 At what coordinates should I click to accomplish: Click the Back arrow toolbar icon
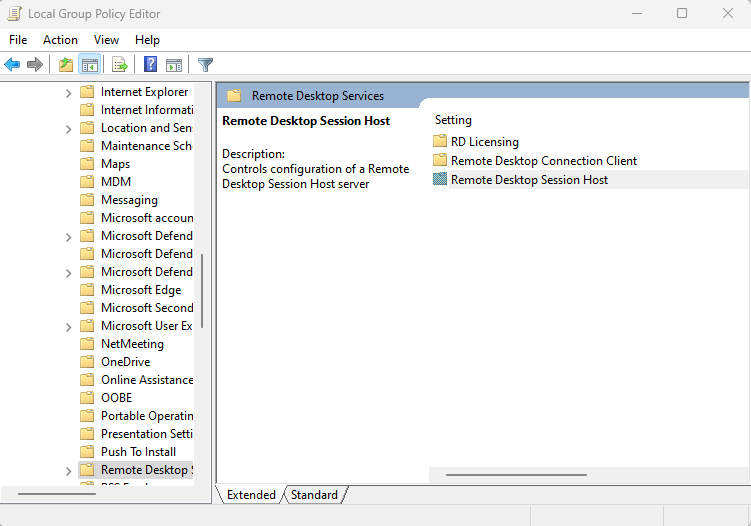click(x=12, y=64)
